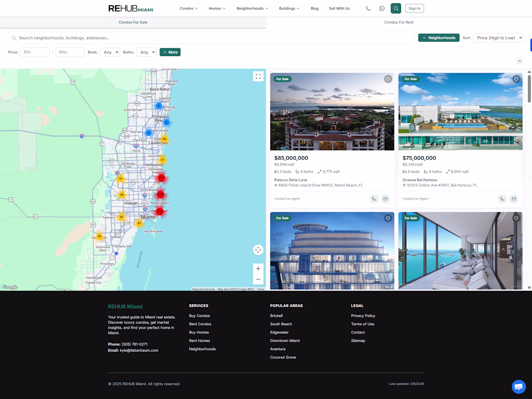The height and width of the screenshot is (399, 532).
Task: Switch to Condos For Rent tab
Action: click(399, 22)
